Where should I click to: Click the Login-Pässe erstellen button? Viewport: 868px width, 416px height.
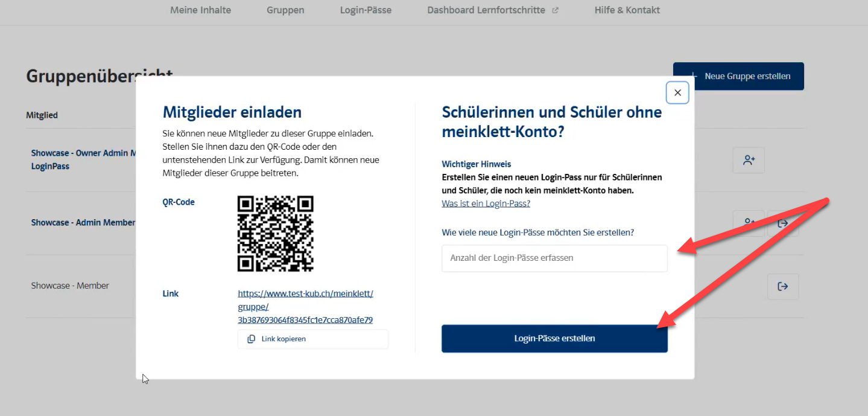554,339
